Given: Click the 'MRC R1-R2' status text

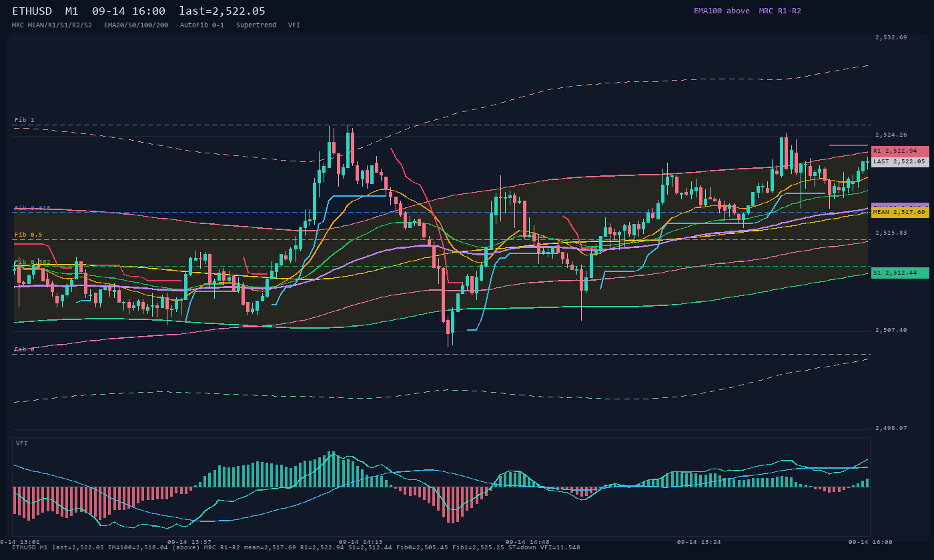Looking at the screenshot, I should [780, 11].
